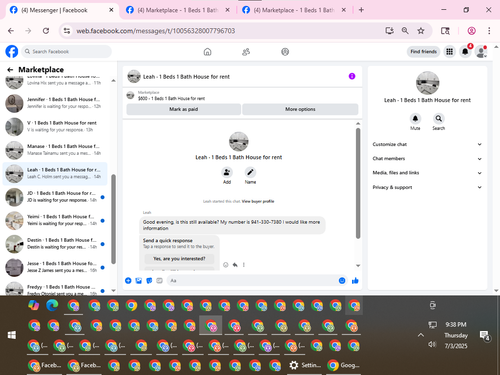Open more actions plus icon in composer

[128, 281]
